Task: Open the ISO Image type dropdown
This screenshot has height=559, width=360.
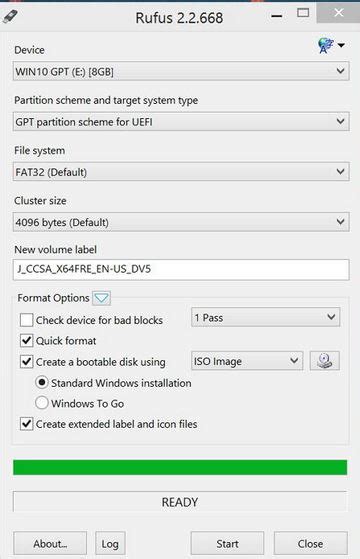Action: click(x=247, y=361)
